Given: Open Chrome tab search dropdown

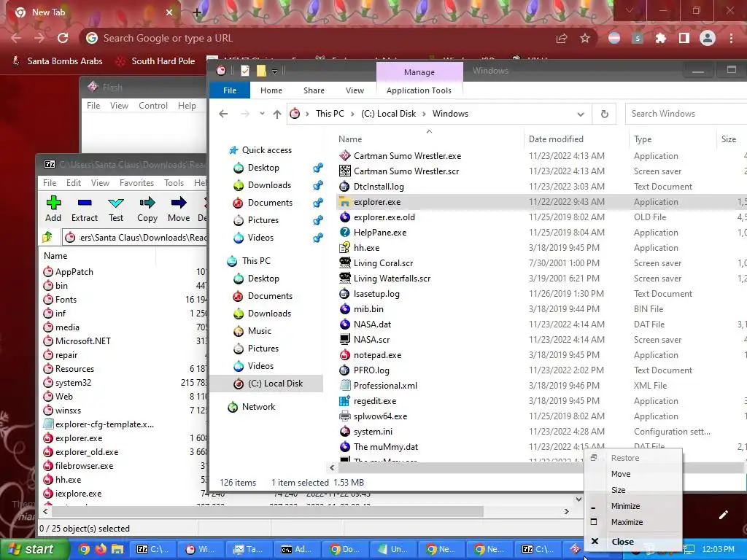Looking at the screenshot, I should (x=630, y=10).
